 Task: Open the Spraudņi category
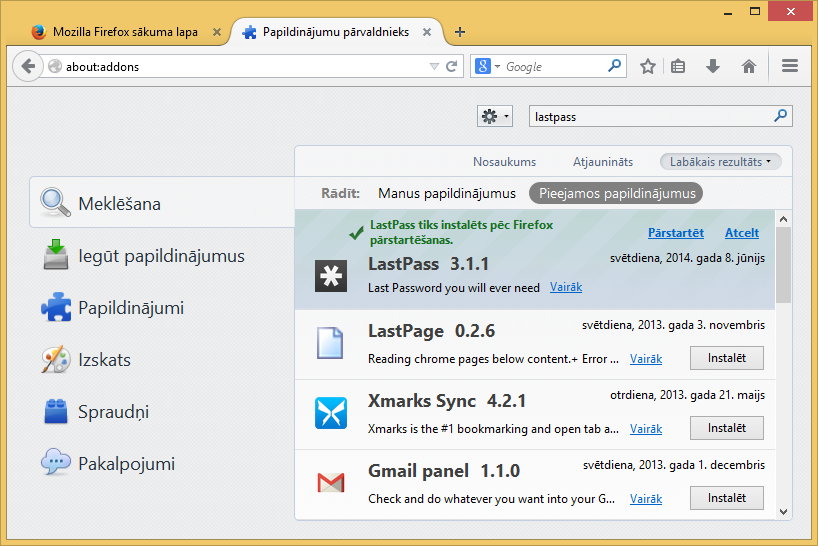coord(162,412)
